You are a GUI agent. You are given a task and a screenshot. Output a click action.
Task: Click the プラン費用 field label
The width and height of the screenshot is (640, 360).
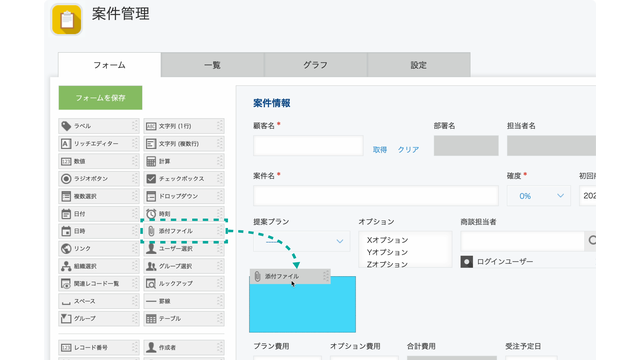(x=271, y=346)
